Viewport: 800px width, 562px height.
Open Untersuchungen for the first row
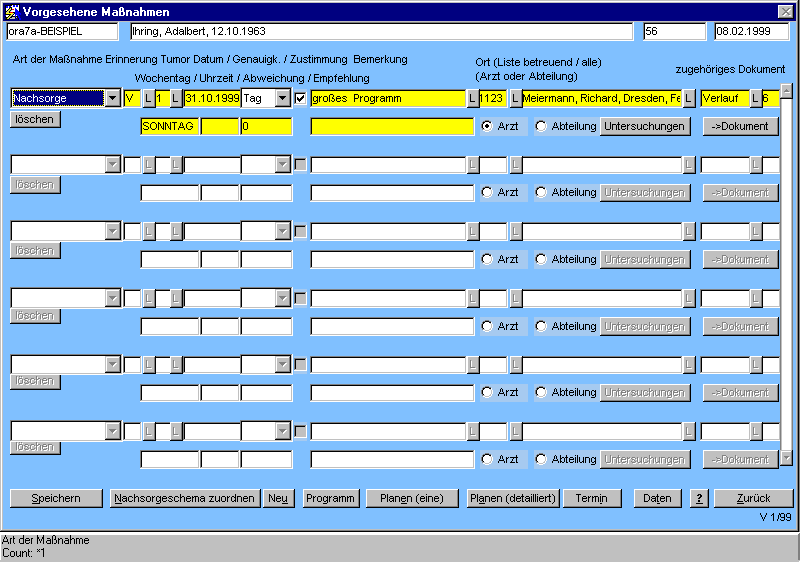(x=645, y=126)
